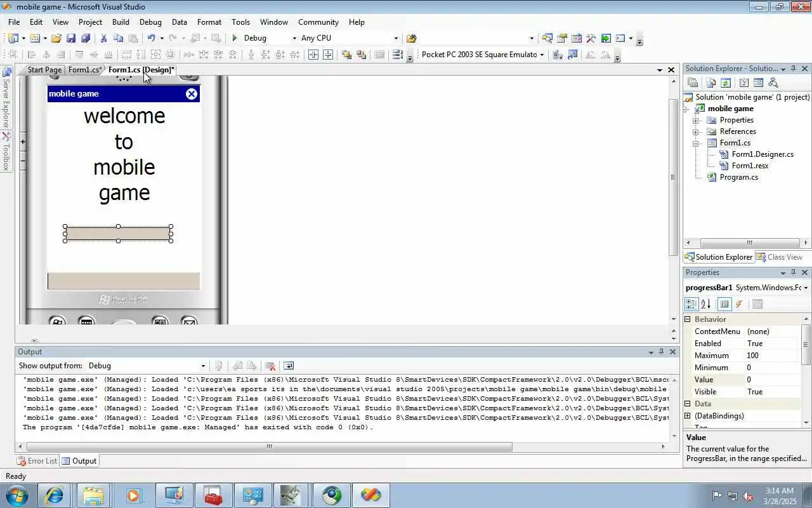812x508 pixels.
Task: Toggle auto-hide pin on Solution Explorer
Action: (x=793, y=69)
